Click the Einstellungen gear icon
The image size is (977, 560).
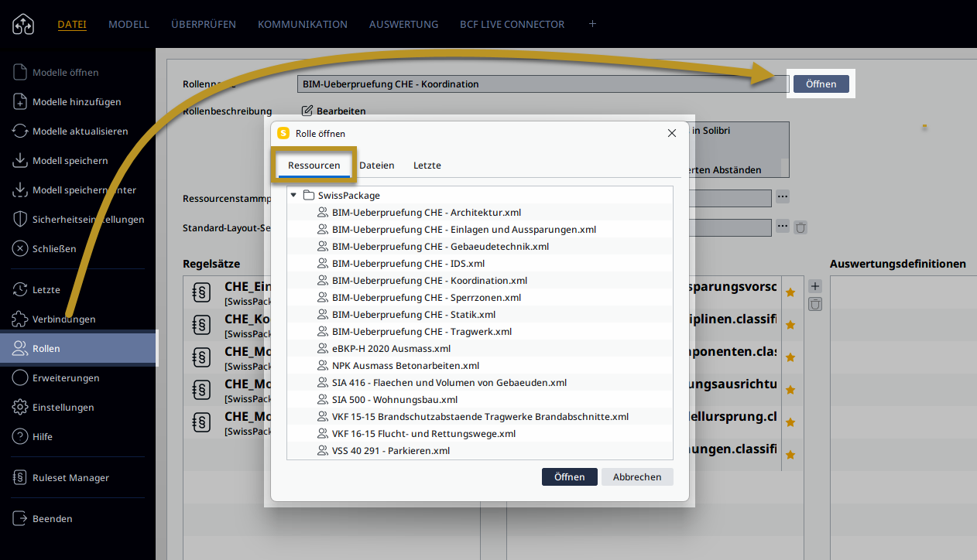20,407
